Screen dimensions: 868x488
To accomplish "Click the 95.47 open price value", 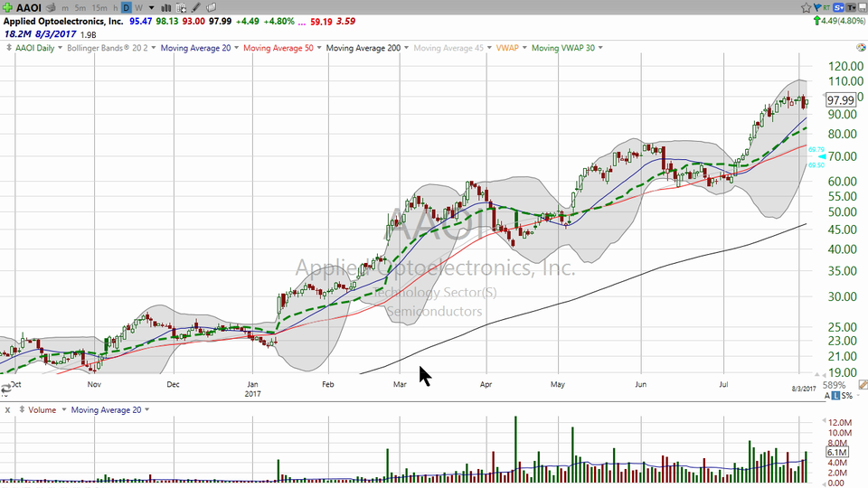I will pos(141,21).
